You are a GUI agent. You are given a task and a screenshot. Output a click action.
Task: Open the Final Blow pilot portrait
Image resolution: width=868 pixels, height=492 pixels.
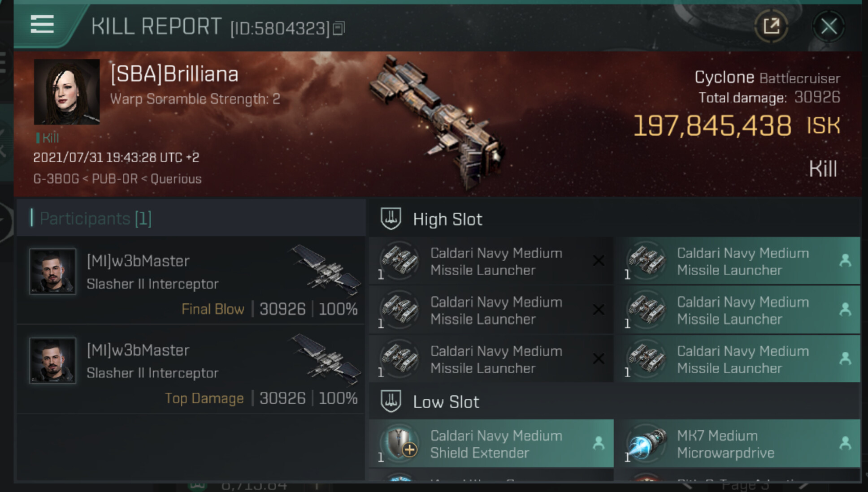pyautogui.click(x=52, y=272)
